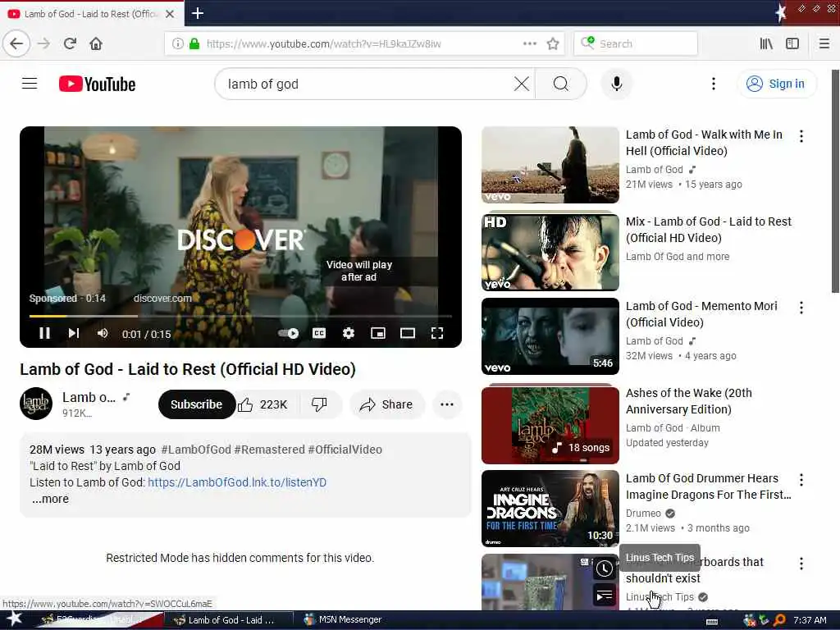Add Linus Tech Tips video to Watch later

click(605, 568)
